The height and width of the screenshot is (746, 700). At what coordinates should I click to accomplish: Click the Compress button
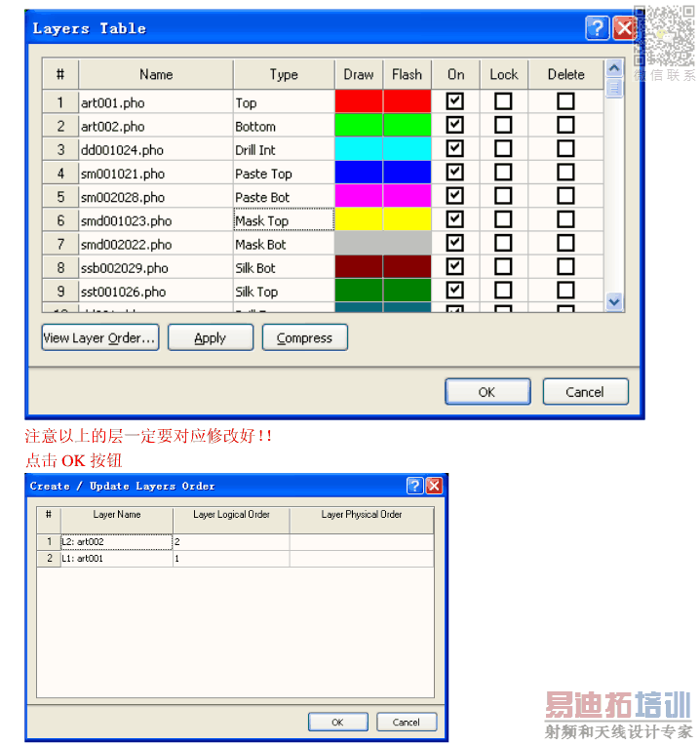tap(305, 337)
